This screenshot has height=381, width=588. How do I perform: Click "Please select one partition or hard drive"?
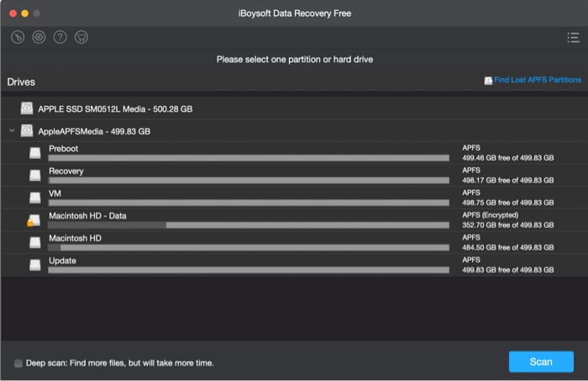pyautogui.click(x=295, y=60)
